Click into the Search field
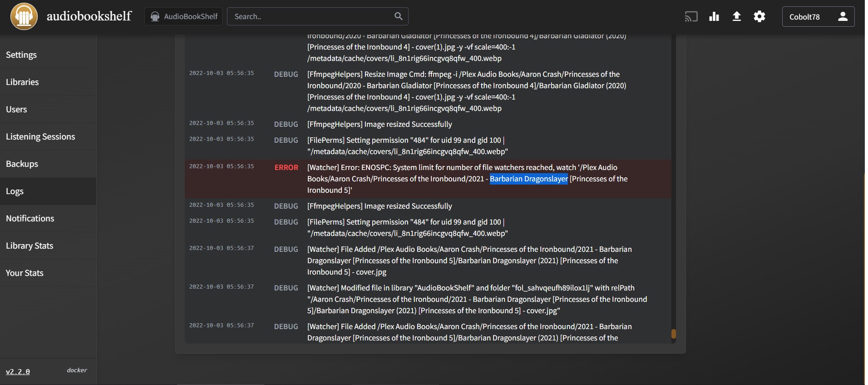868x385 pixels. 317,16
